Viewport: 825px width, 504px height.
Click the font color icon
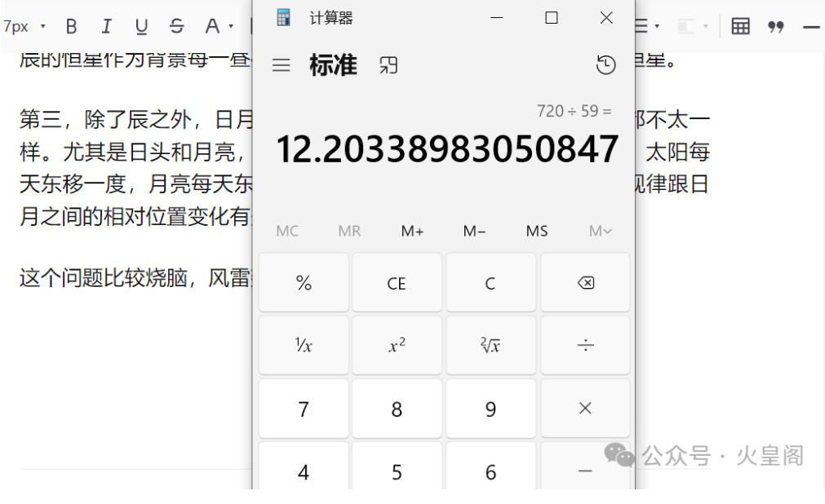click(x=212, y=25)
